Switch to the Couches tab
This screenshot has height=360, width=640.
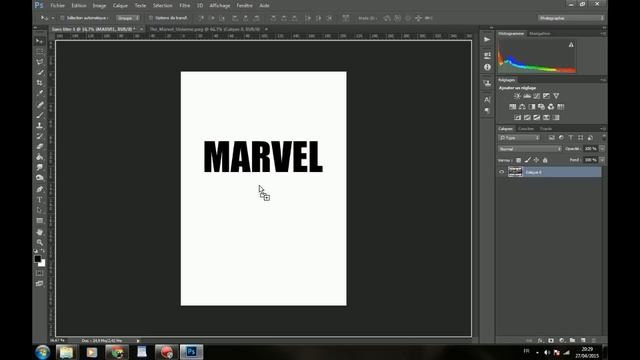click(526, 129)
